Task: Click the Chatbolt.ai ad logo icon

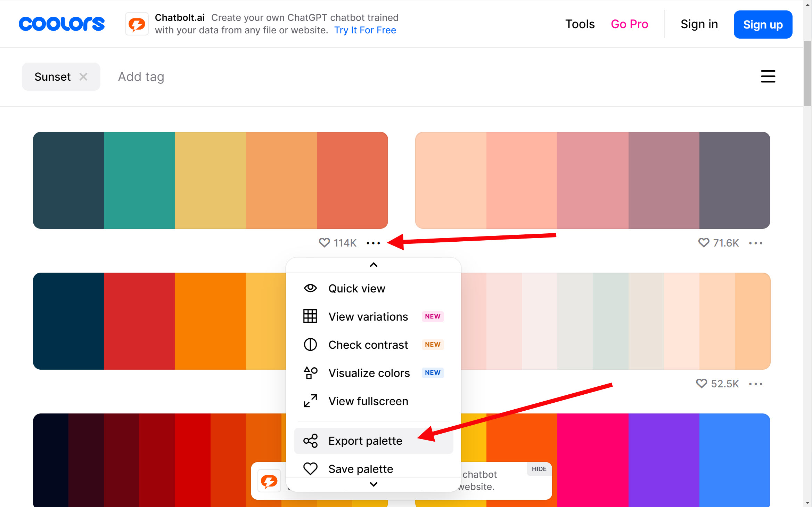Action: (137, 24)
